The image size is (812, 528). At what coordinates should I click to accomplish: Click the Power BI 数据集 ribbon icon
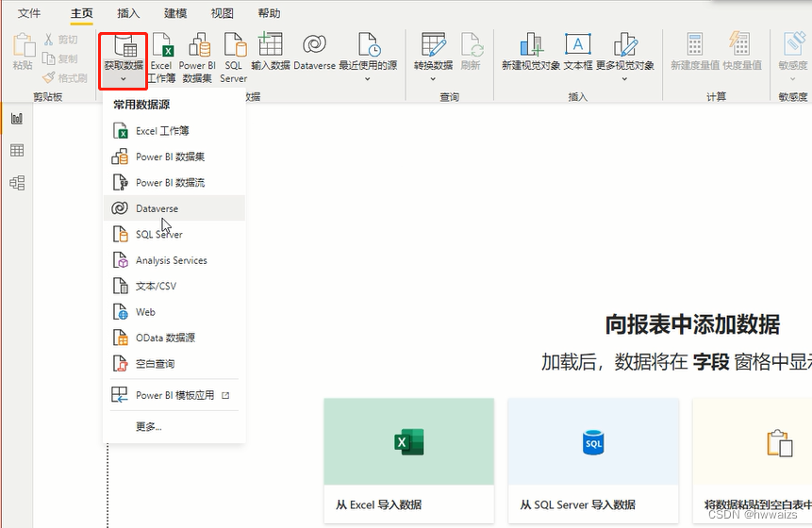[x=198, y=45]
